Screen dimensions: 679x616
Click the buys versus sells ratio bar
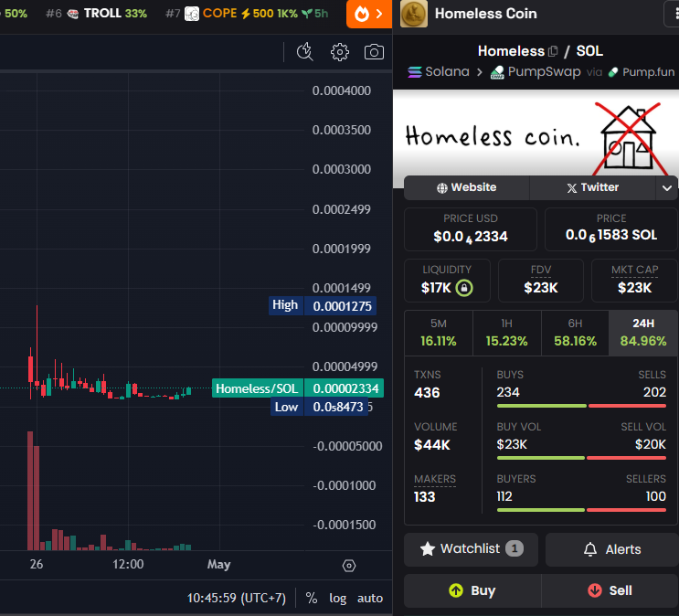pos(581,406)
